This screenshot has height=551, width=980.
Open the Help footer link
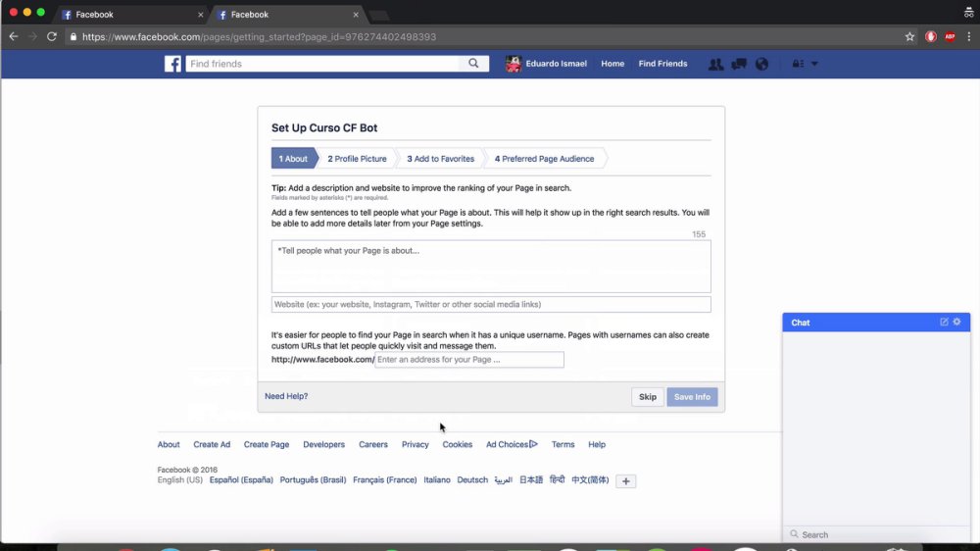pos(597,445)
